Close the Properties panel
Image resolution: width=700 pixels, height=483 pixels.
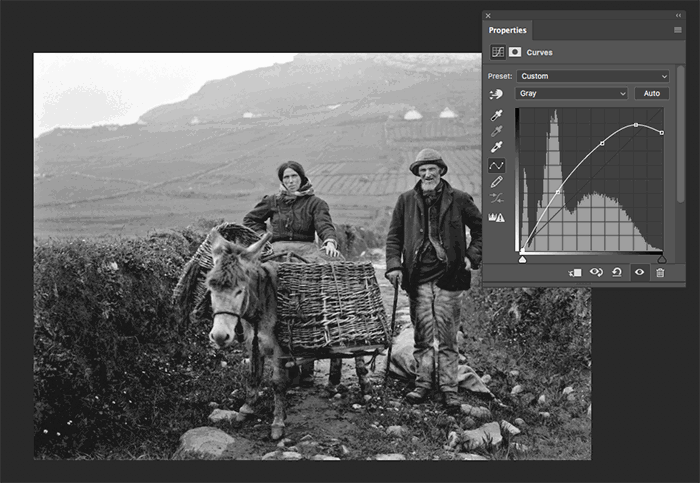488,16
